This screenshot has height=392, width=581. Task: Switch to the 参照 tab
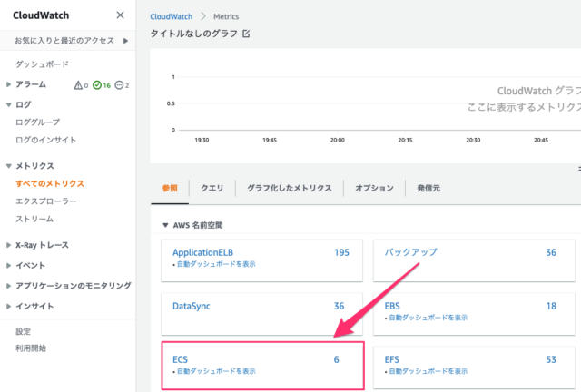tap(170, 188)
